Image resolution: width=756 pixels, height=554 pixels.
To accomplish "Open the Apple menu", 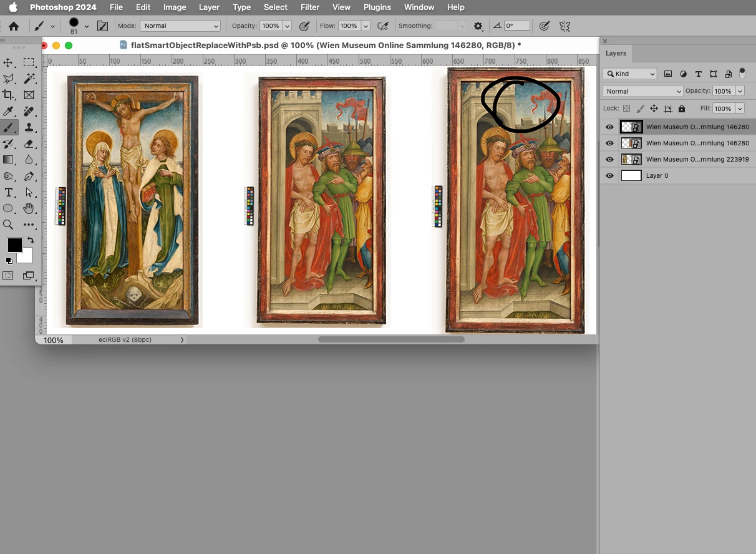I will point(13,7).
